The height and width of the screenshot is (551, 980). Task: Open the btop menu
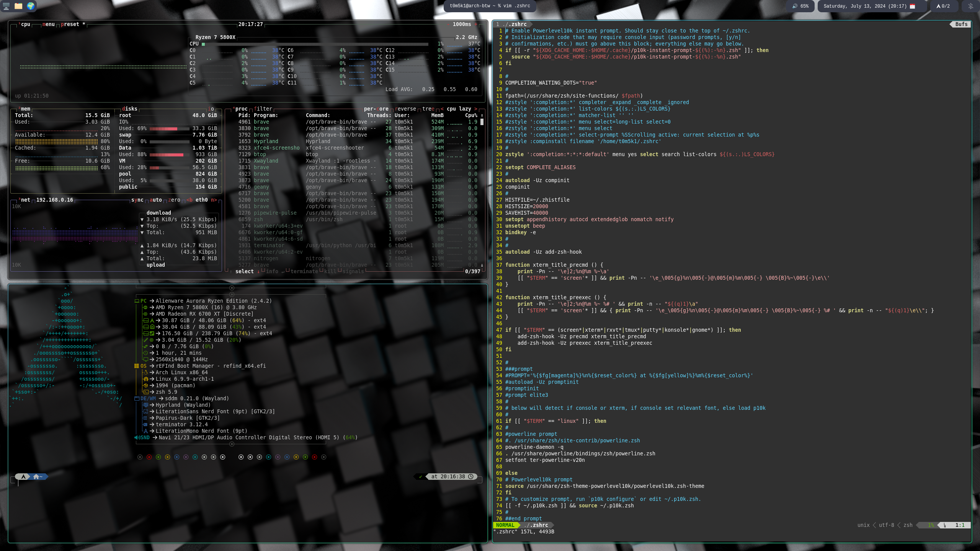point(49,24)
